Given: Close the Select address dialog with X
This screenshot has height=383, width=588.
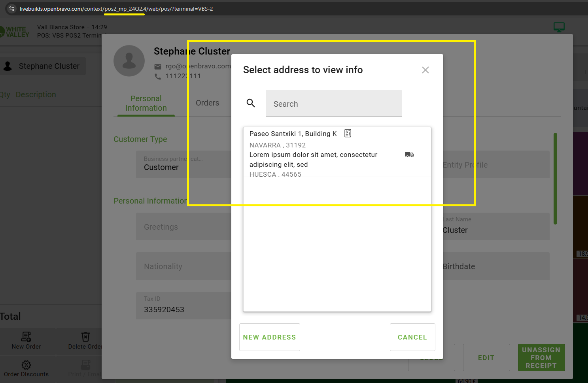Looking at the screenshot, I should [x=425, y=70].
